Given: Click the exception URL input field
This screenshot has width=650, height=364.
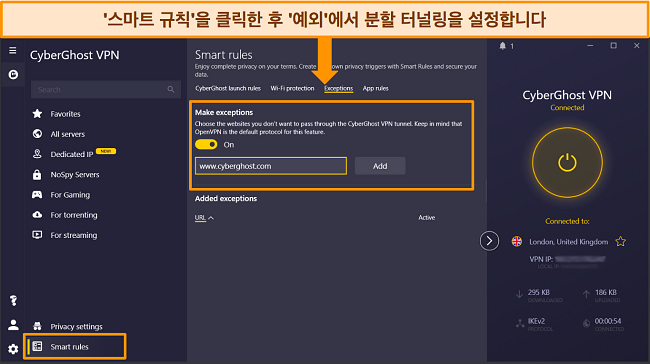Looking at the screenshot, I should pyautogui.click(x=271, y=166).
